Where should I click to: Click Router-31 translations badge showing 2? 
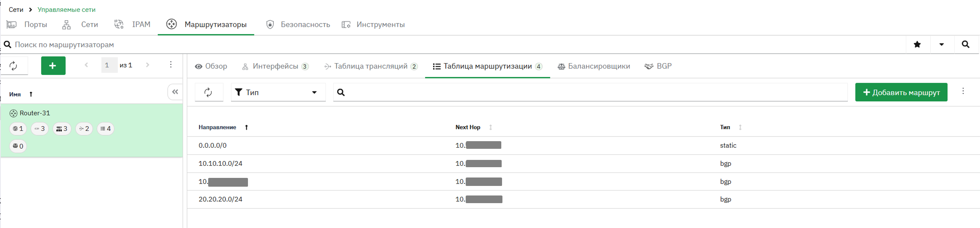pos(84,129)
